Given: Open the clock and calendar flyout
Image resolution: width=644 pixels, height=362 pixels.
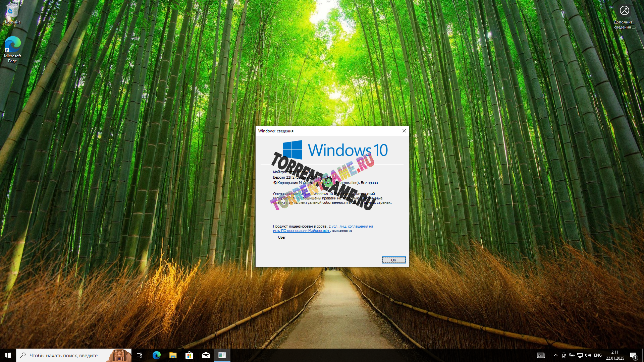Looking at the screenshot, I should pos(615,355).
